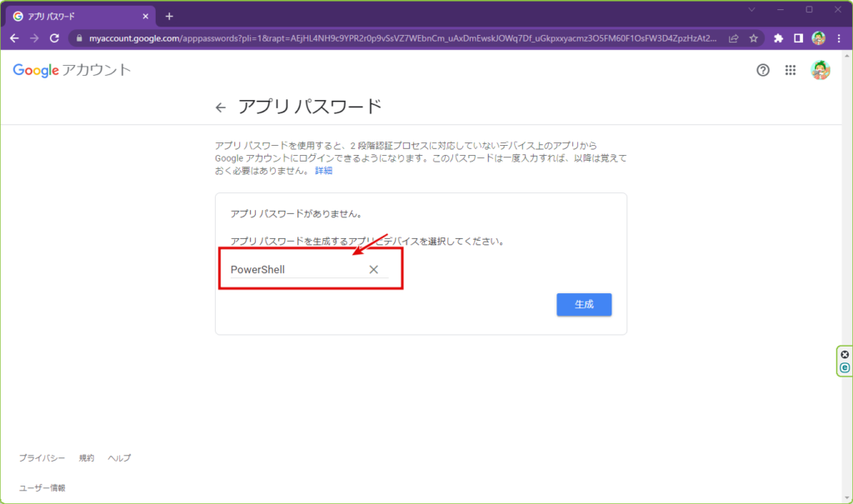
Task: Open the Chrome three-dot menu
Action: point(839,38)
